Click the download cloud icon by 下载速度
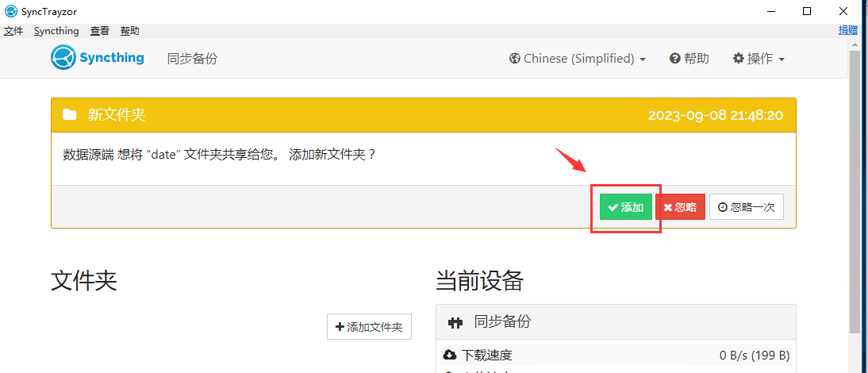The width and height of the screenshot is (868, 373). tap(450, 355)
